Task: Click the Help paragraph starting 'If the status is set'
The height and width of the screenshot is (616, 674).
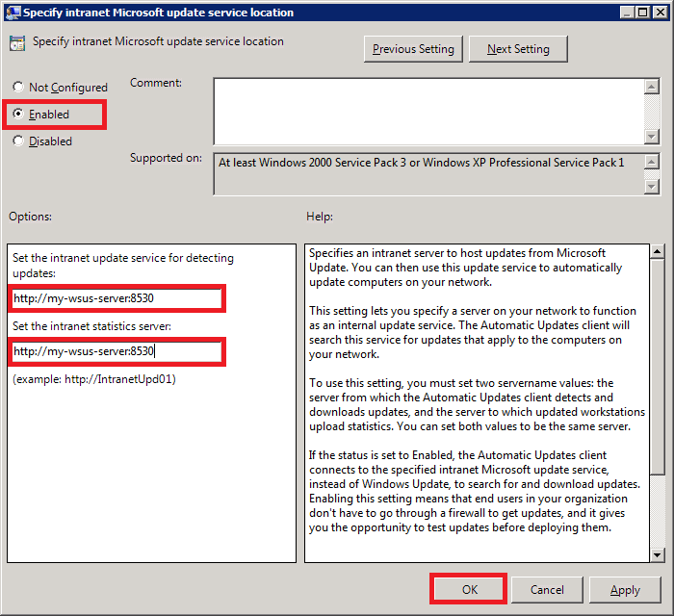Action: (x=475, y=491)
